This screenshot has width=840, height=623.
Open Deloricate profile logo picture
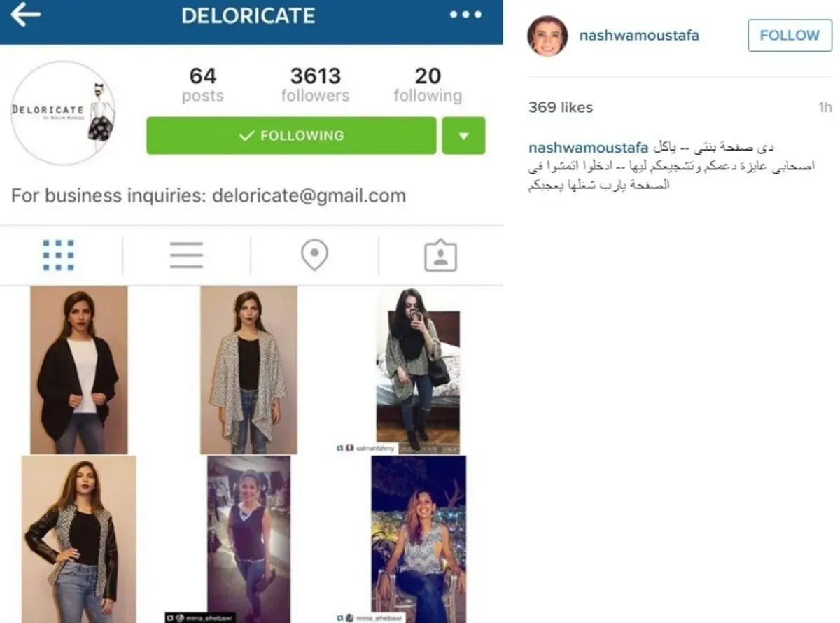click(64, 113)
